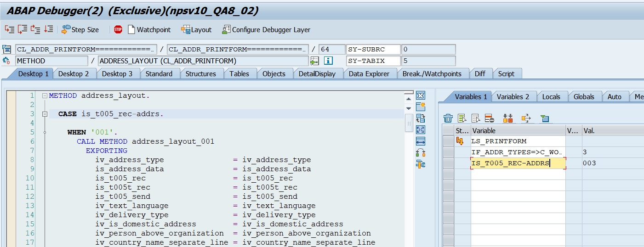Click the source editor scroll up arrow
Viewport: 644px width, 247px height.
point(408,98)
